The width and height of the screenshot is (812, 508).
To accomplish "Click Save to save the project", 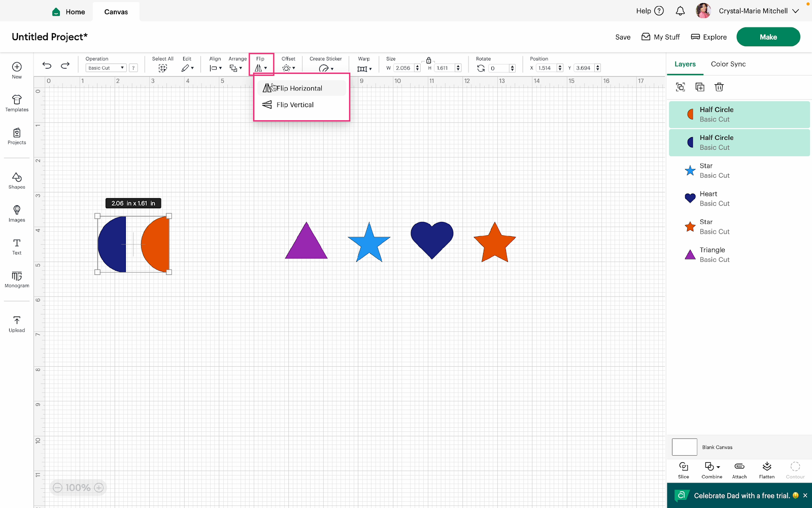I will [623, 37].
